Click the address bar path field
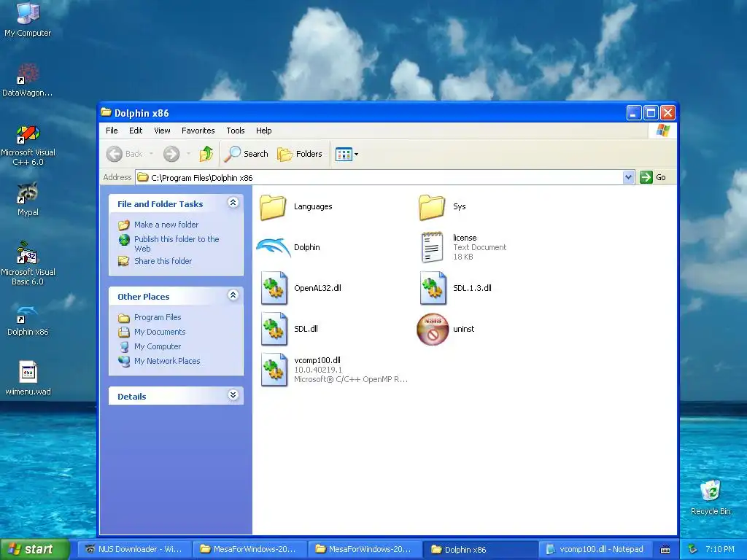 379,178
